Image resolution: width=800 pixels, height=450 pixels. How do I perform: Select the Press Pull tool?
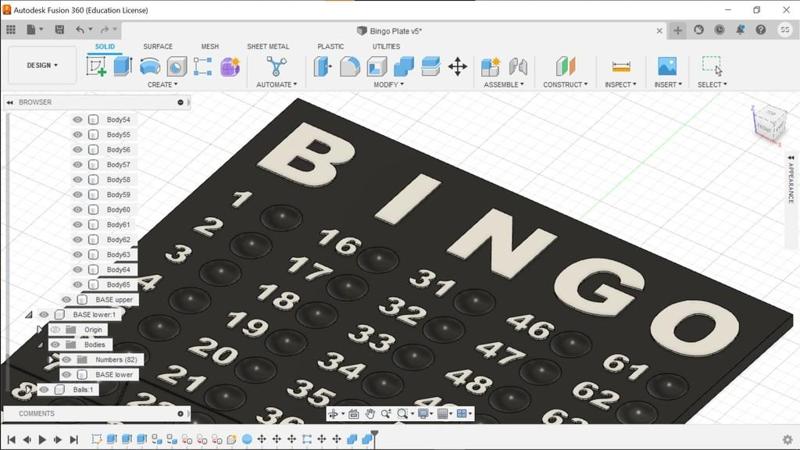(323, 67)
